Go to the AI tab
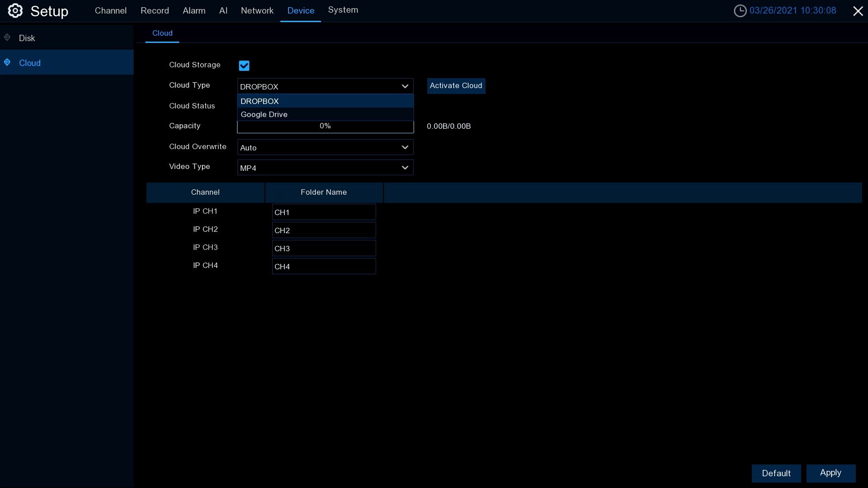 [223, 11]
